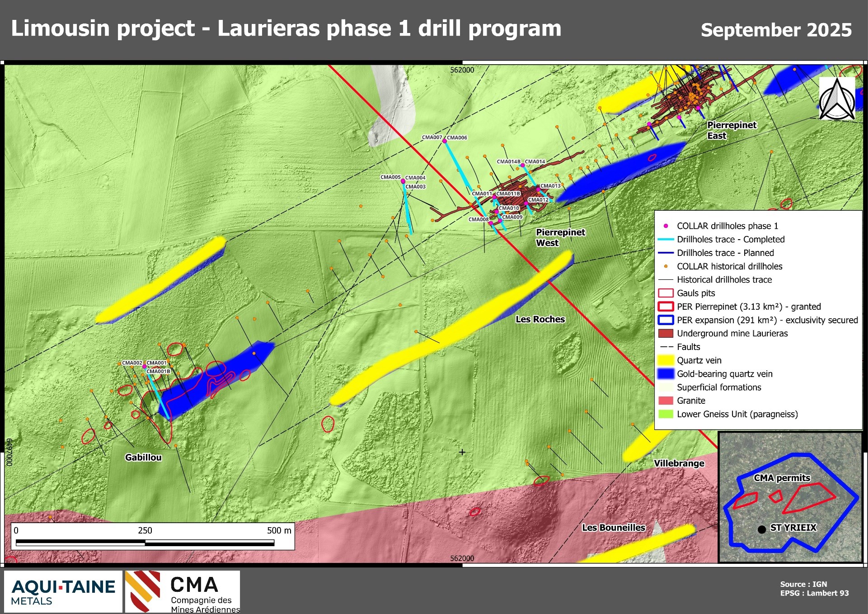Click the magenta phase 1 collar legend symbol
Viewport: 868px width, 614px height.
pyautogui.click(x=666, y=226)
